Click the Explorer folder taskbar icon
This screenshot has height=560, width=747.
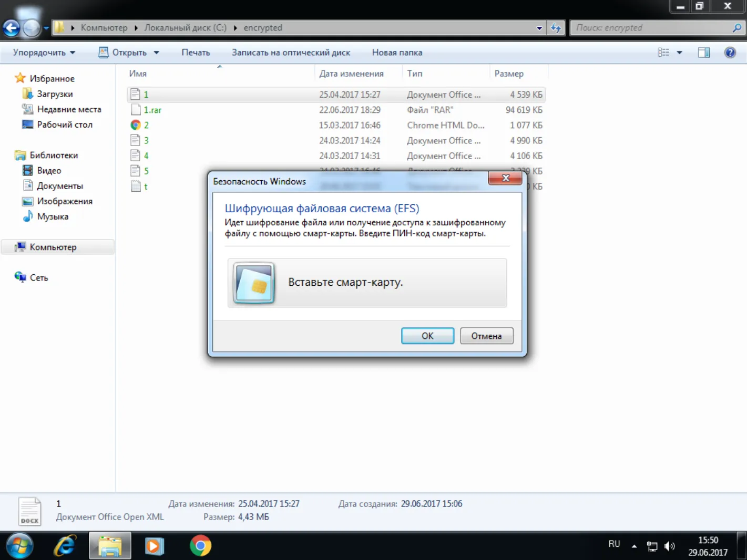click(110, 546)
